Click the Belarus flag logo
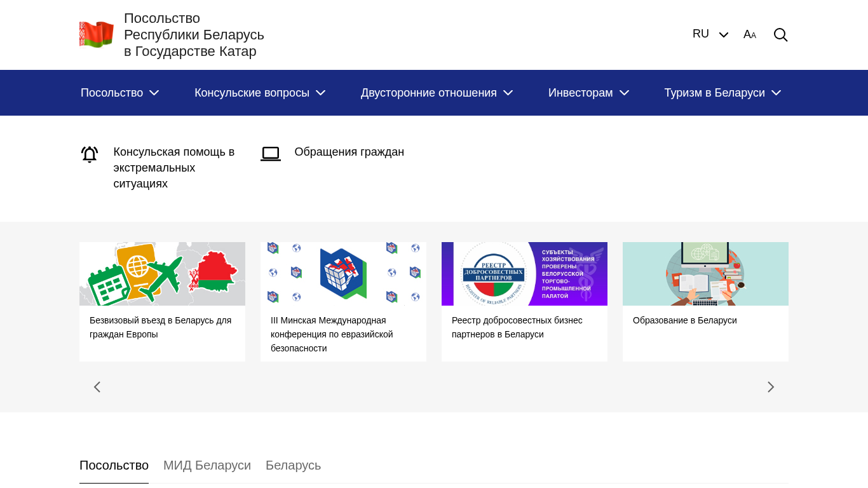This screenshot has height=488, width=868. 97,34
